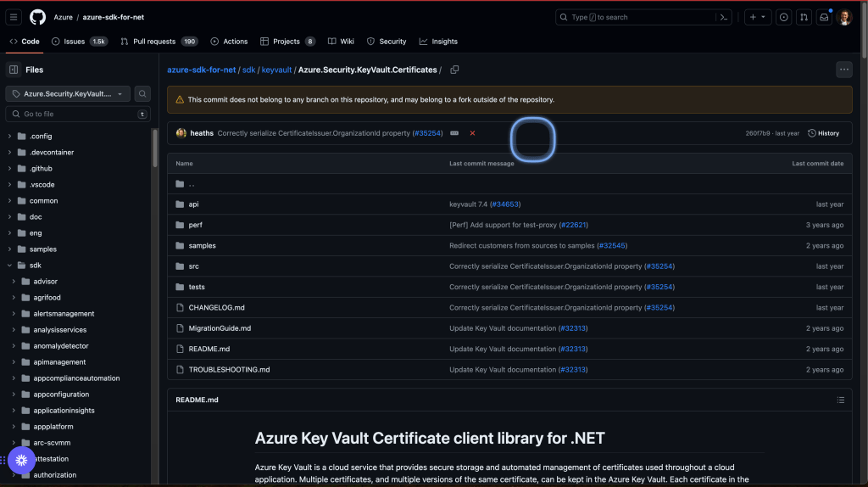This screenshot has width=868, height=487.
Task: Expand the advisor folder
Action: (14, 282)
